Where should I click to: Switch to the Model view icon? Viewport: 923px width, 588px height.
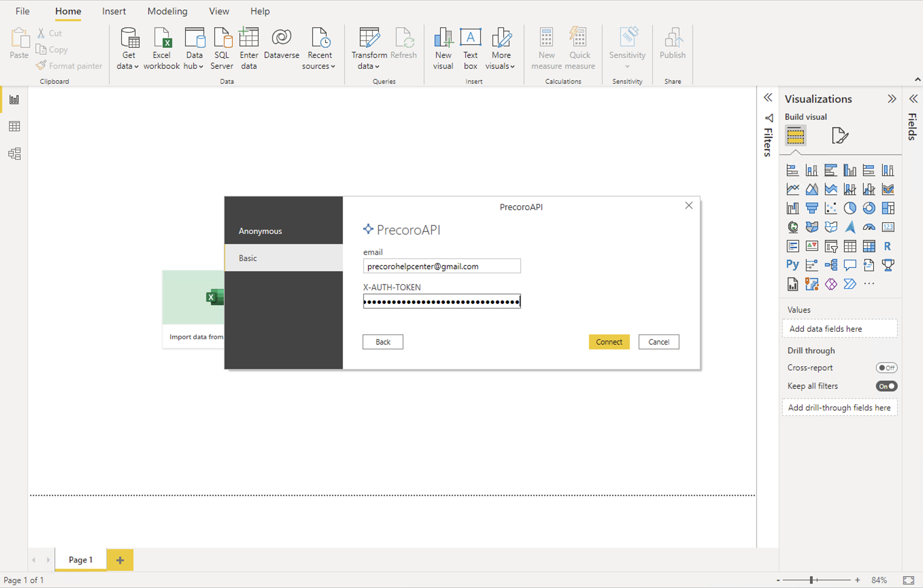(x=14, y=154)
